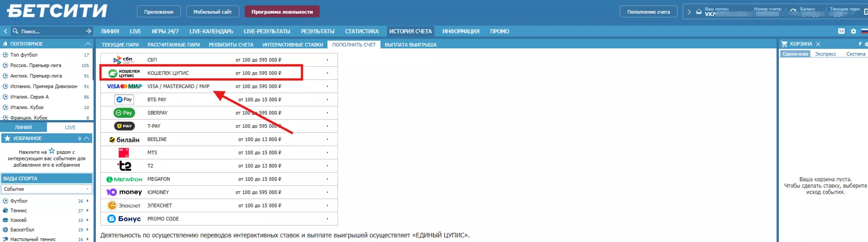Open Англия. Премьер-лига in popular list
Viewport: 868px width, 242px height.
36,76
